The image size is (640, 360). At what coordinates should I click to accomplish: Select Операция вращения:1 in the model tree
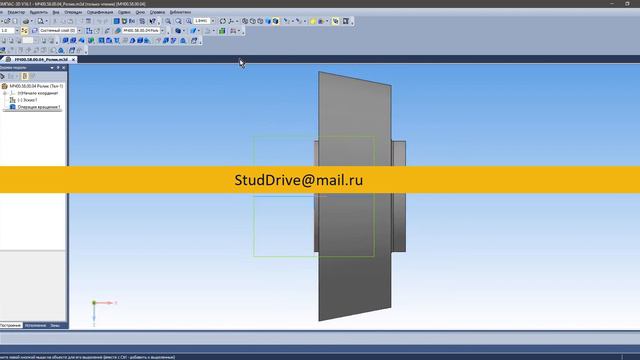point(39,107)
